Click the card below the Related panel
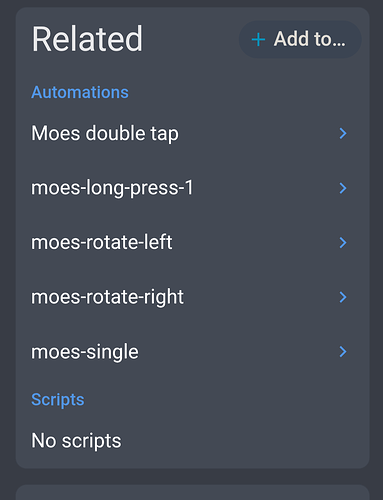 (192, 493)
